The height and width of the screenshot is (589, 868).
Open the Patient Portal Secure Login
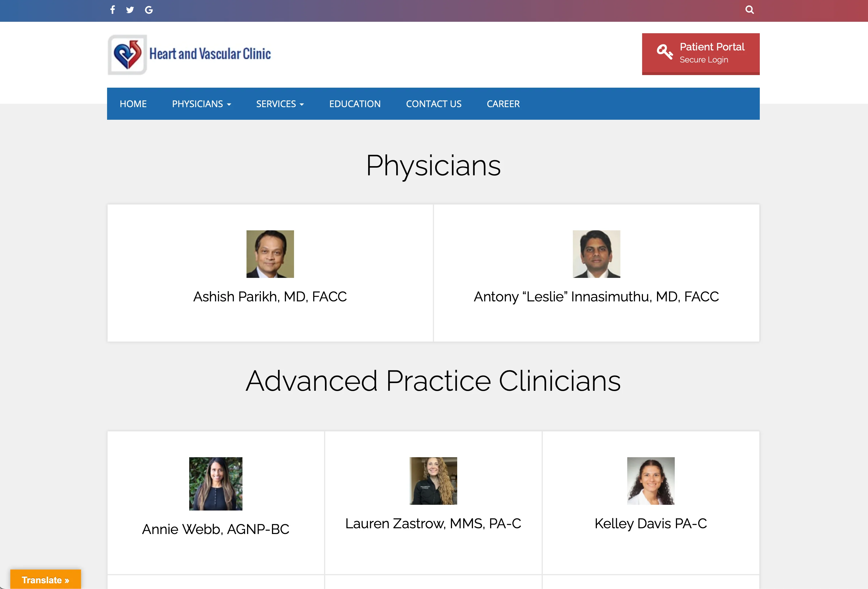[700, 54]
